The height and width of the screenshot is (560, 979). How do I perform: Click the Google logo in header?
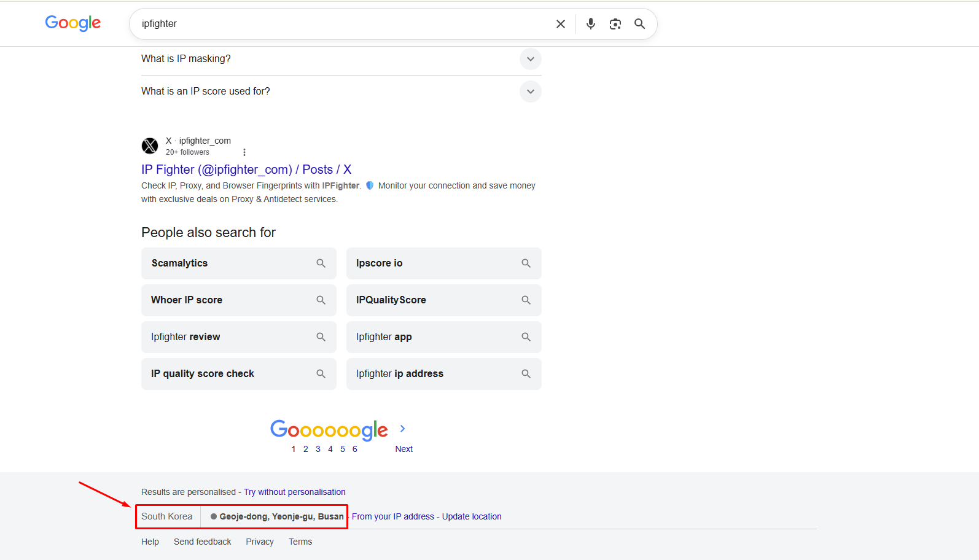73,23
